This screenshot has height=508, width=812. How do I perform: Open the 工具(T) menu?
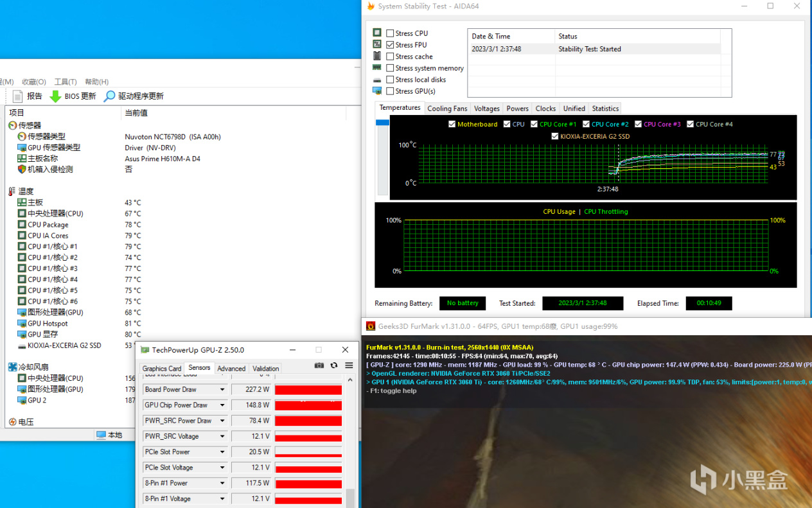click(66, 82)
